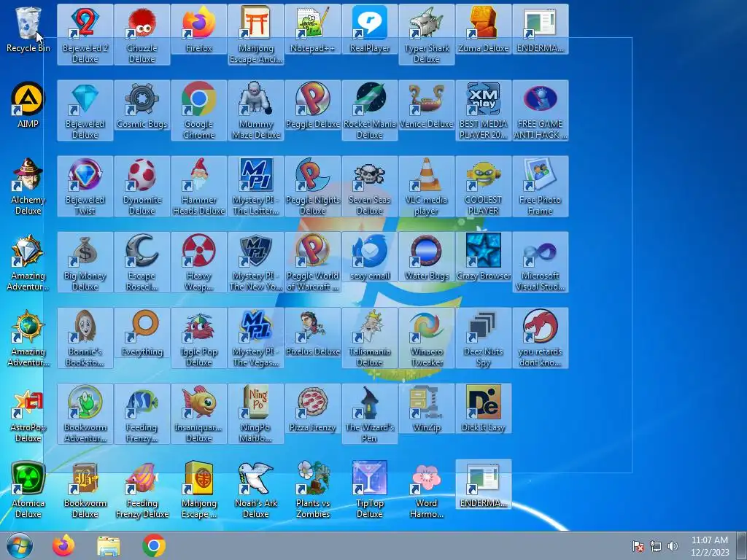Select the Dynomite Deluxe icon
Screen dimensions: 747x560
point(142,186)
